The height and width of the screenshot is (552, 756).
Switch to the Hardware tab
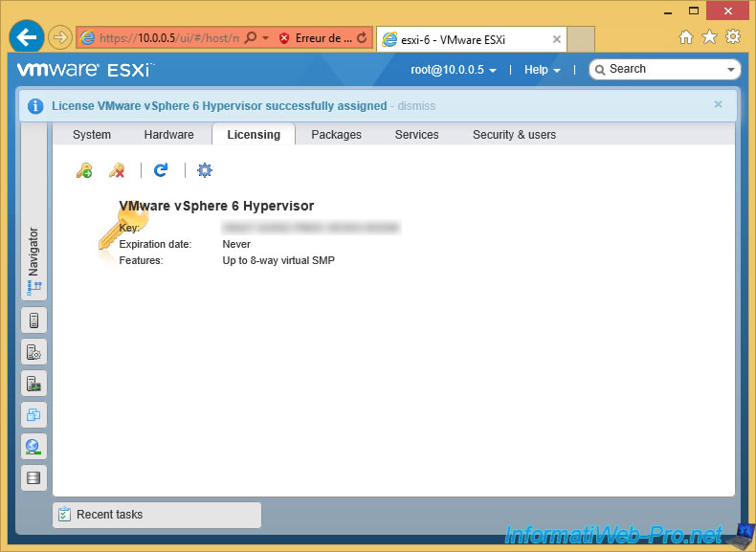(x=168, y=135)
